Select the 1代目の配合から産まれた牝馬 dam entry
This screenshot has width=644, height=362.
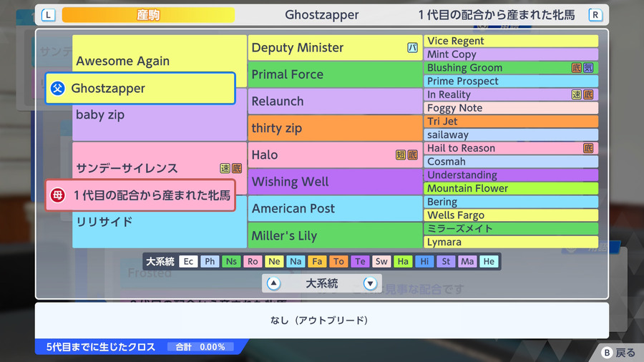140,195
